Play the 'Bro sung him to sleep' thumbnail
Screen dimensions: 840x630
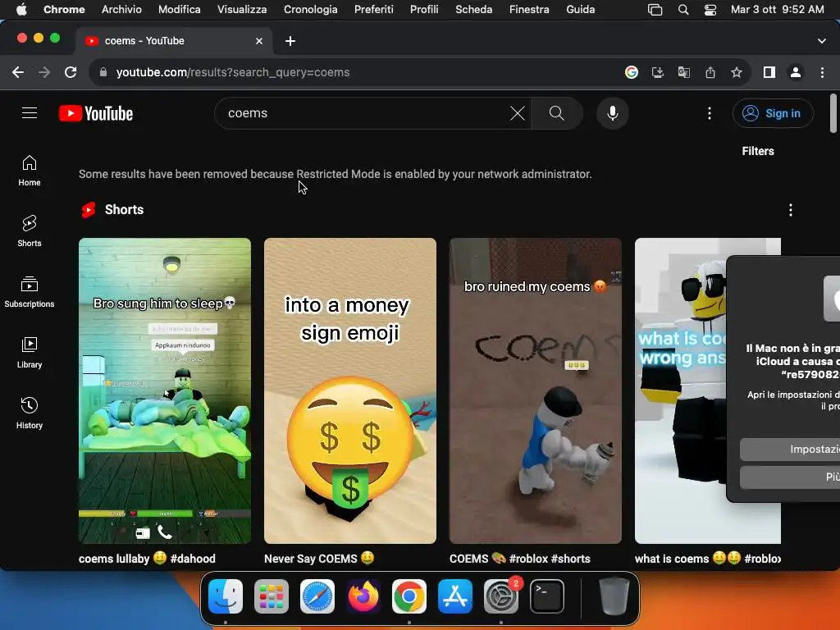[164, 390]
